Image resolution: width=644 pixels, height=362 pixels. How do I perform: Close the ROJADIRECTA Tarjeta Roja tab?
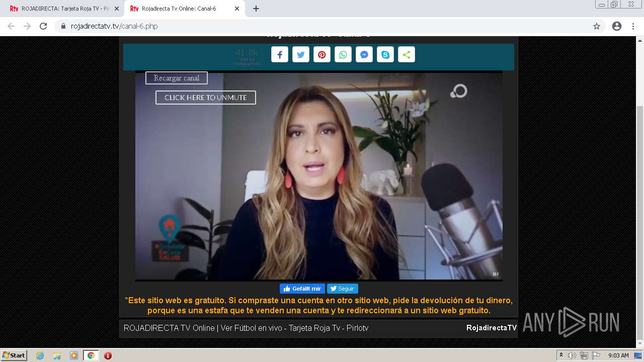[x=117, y=9]
